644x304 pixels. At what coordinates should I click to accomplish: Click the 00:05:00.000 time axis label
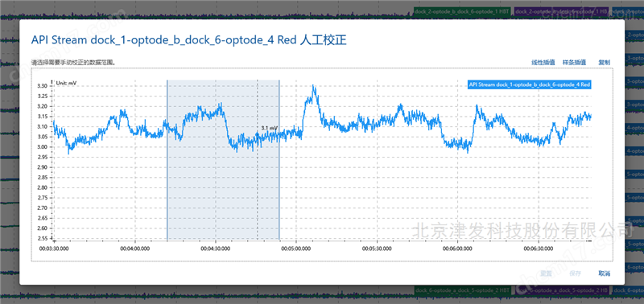pyautogui.click(x=295, y=249)
